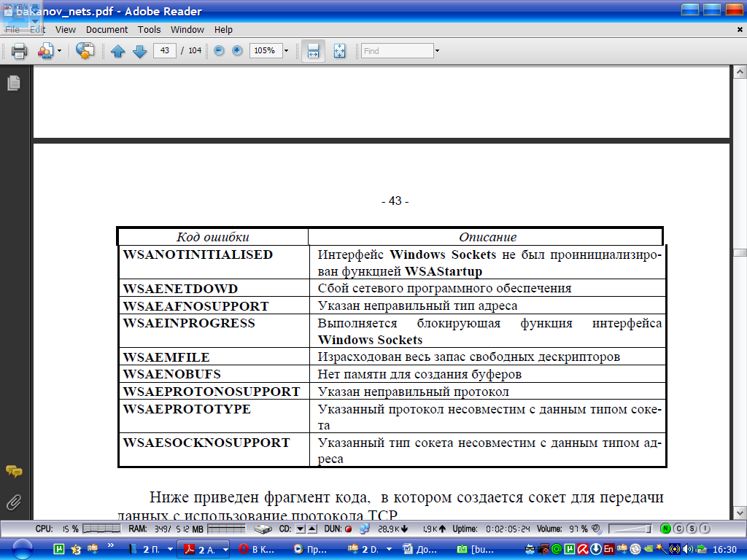747x560 pixels.
Task: Zoom out with the minus button
Action: point(219,50)
